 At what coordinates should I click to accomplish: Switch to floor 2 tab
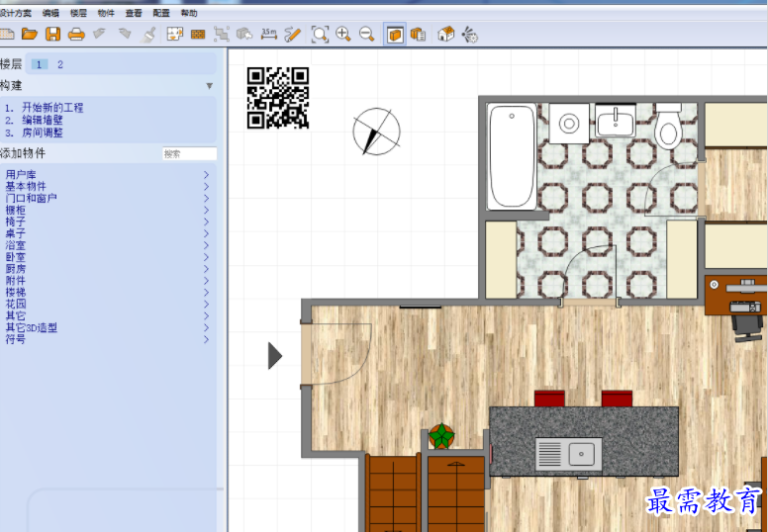tap(60, 64)
